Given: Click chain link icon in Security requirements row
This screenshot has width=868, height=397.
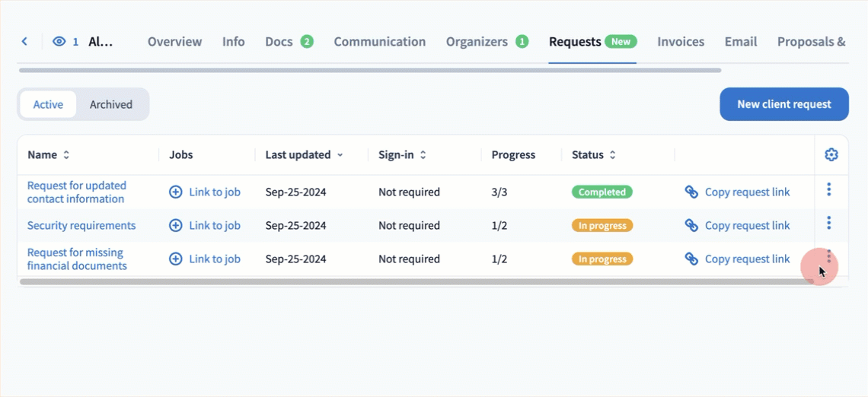Looking at the screenshot, I should click(691, 226).
